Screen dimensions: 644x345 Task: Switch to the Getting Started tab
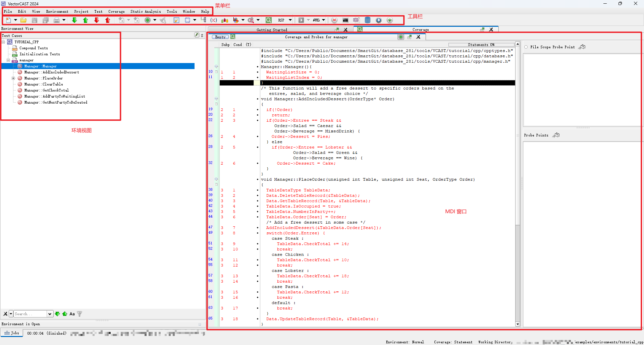point(272,30)
